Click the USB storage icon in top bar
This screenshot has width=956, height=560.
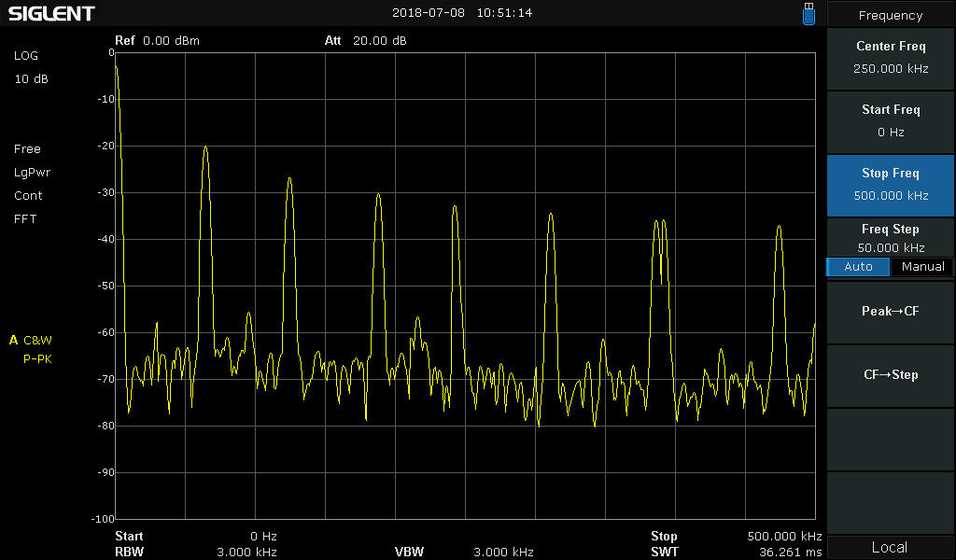808,13
